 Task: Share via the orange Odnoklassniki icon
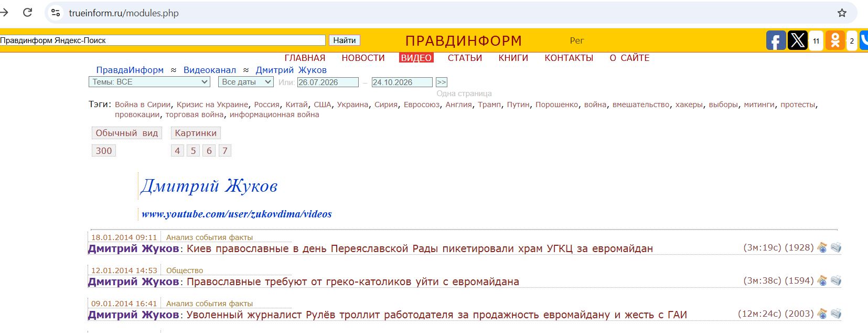point(835,40)
